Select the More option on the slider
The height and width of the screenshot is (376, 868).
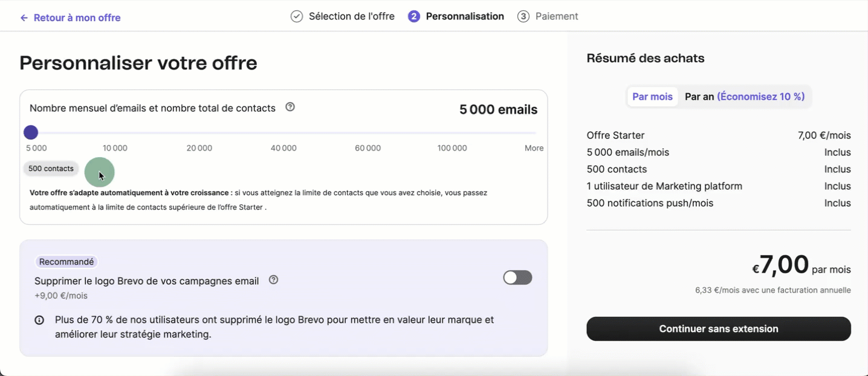[x=534, y=148]
